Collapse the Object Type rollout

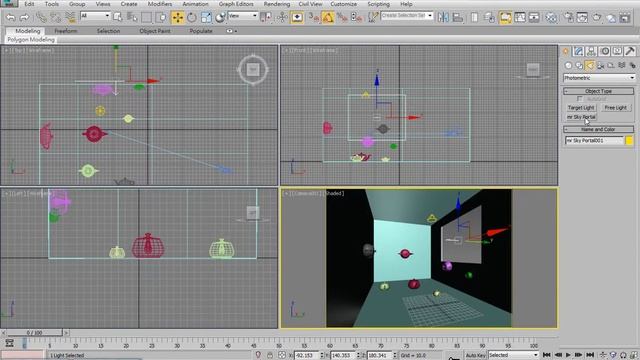click(598, 91)
